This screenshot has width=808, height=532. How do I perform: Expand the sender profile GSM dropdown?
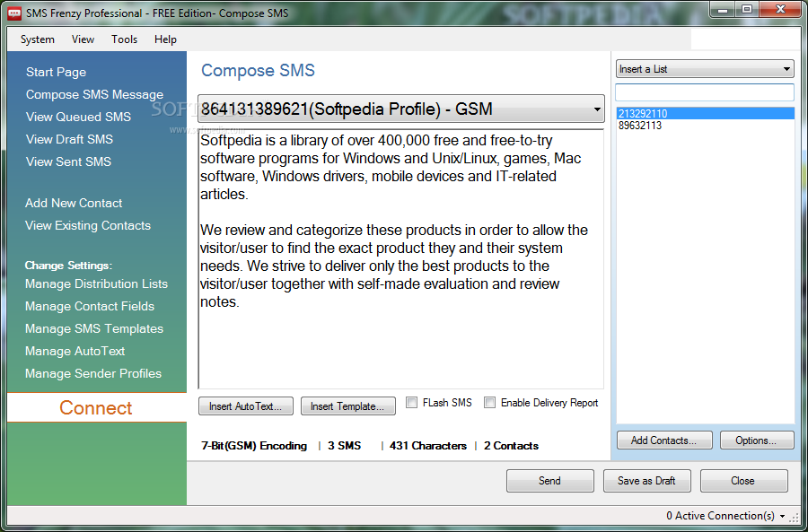click(x=597, y=109)
